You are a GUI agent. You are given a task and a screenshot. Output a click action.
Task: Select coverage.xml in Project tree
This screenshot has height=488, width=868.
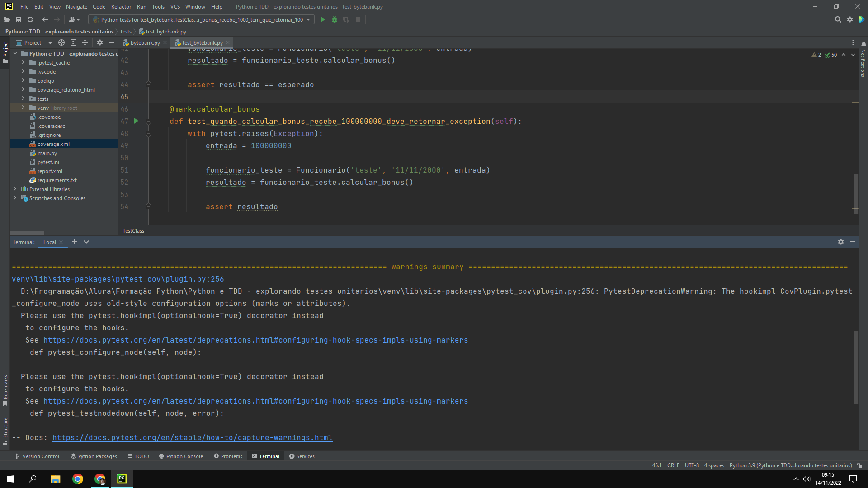[64, 144]
